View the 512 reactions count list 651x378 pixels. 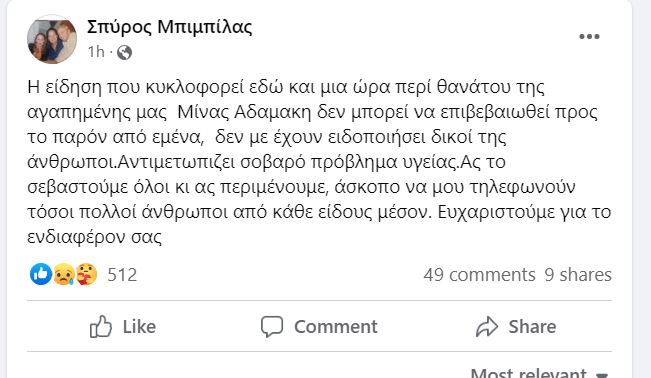(x=122, y=275)
